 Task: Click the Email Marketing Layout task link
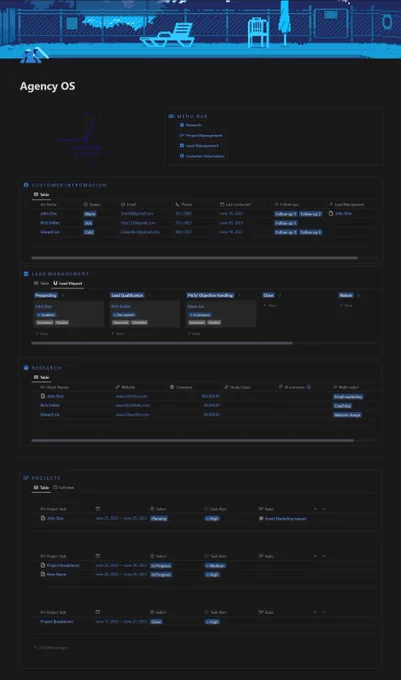pyautogui.click(x=285, y=518)
